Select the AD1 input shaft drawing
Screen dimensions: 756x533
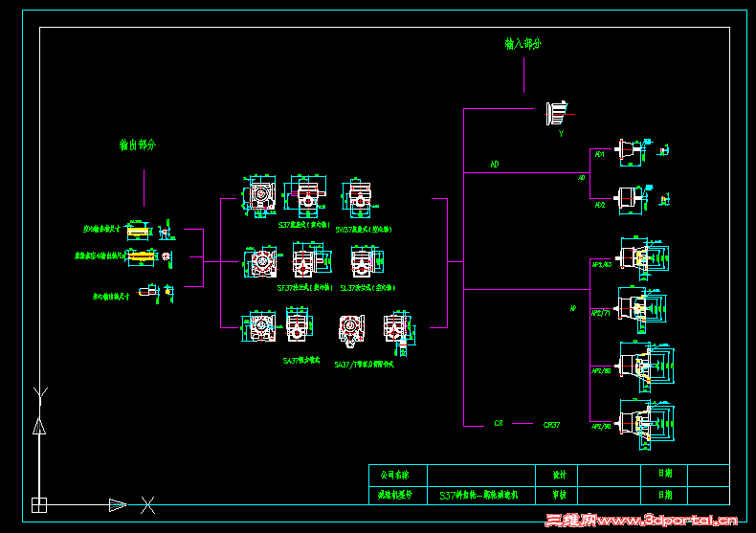(x=633, y=152)
